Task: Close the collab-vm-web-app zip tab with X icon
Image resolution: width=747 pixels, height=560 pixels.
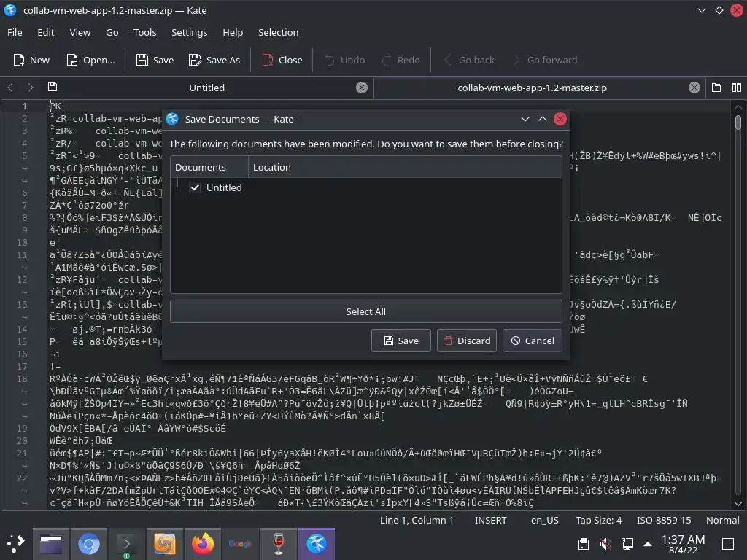Action: (x=694, y=87)
